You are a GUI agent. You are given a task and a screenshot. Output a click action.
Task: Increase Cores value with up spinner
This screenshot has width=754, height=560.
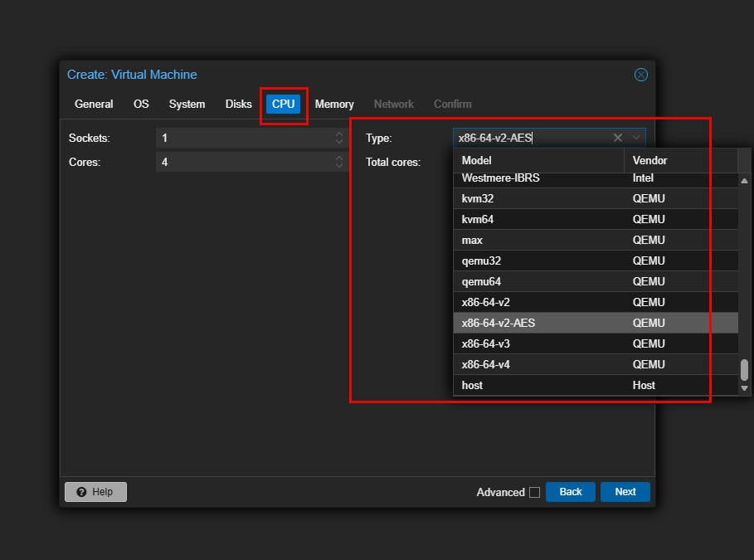tap(339, 158)
